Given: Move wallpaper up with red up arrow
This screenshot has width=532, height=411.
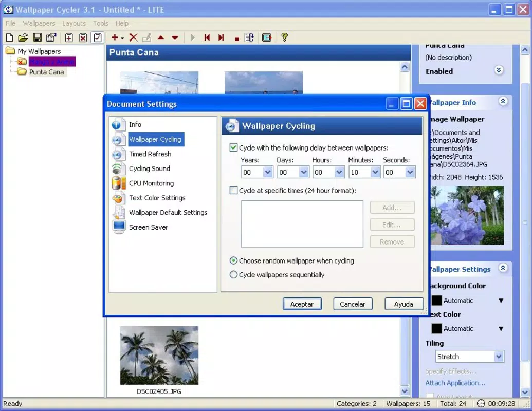Looking at the screenshot, I should [x=161, y=38].
